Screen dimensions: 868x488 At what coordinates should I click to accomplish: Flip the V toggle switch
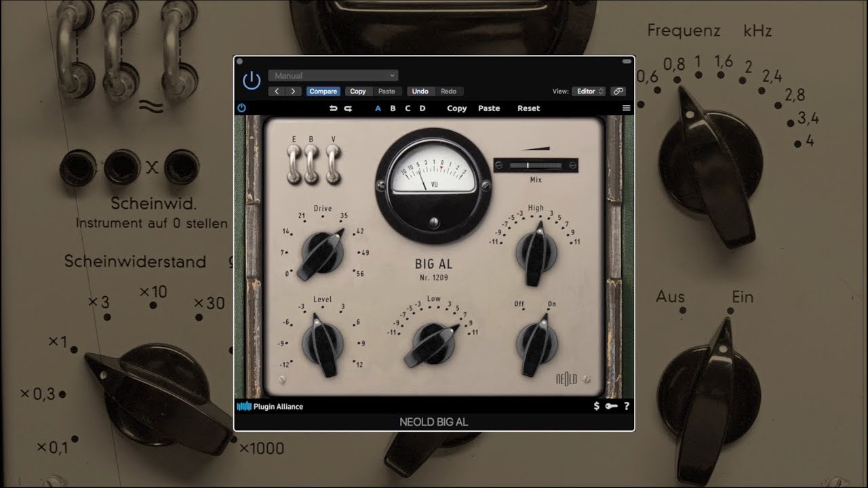click(333, 164)
